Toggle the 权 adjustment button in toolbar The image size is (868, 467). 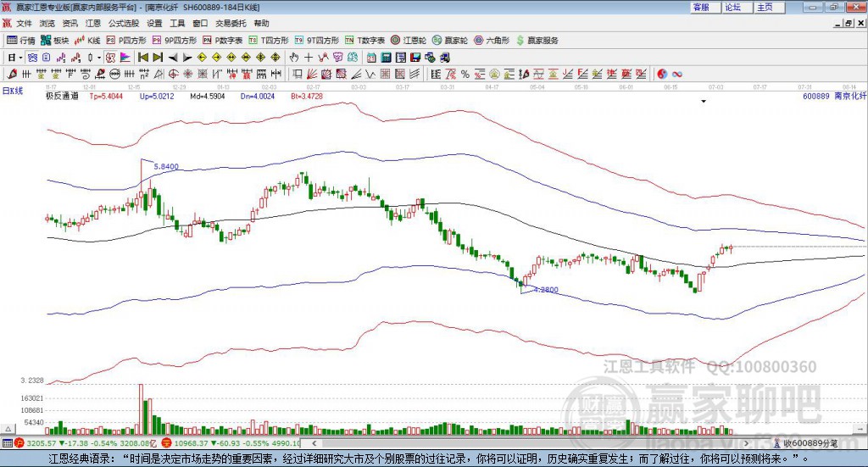[x=110, y=58]
